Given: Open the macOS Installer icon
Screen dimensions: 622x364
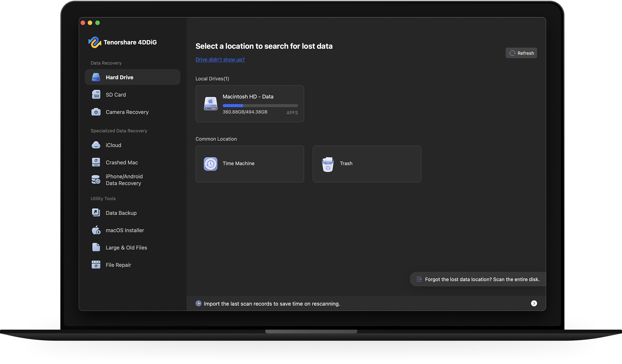Looking at the screenshot, I should [x=96, y=230].
